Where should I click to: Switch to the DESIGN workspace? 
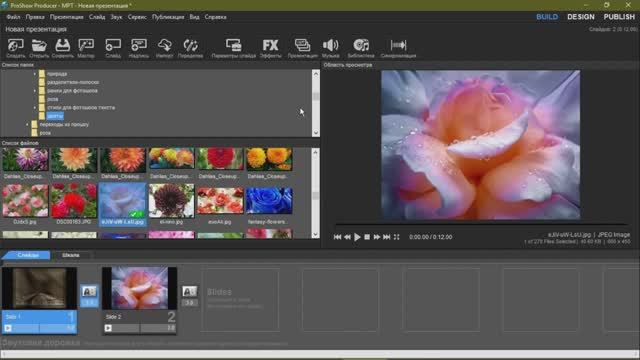point(581,17)
